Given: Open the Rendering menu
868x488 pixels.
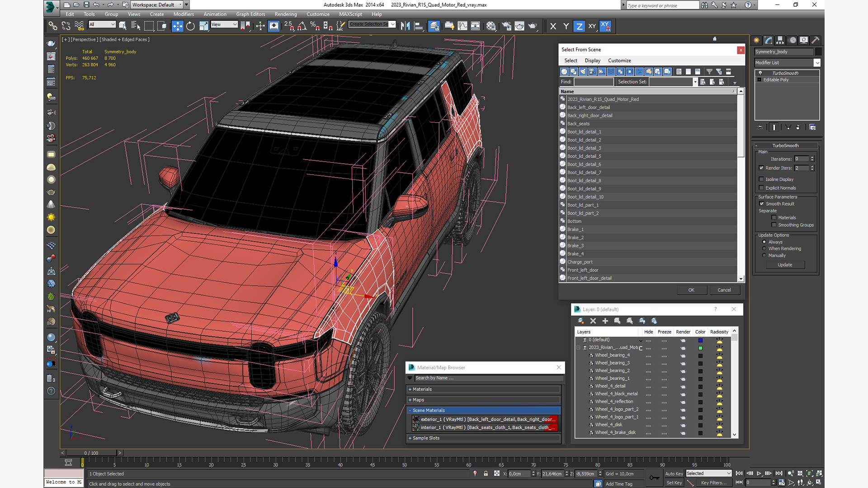Looking at the screenshot, I should [x=286, y=14].
